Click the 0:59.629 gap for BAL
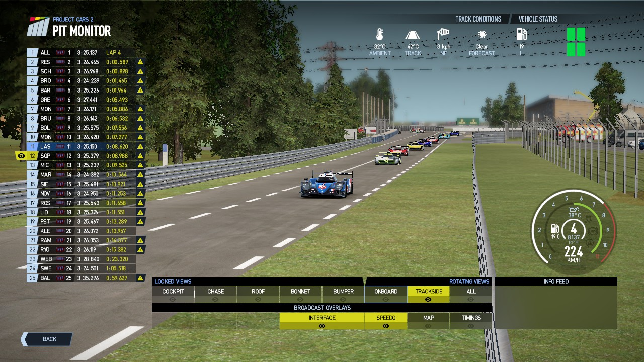 click(117, 278)
